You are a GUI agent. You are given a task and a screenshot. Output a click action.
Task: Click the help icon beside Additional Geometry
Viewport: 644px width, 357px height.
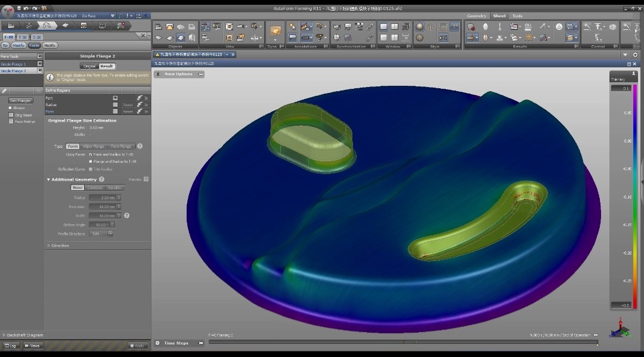[x=101, y=179]
